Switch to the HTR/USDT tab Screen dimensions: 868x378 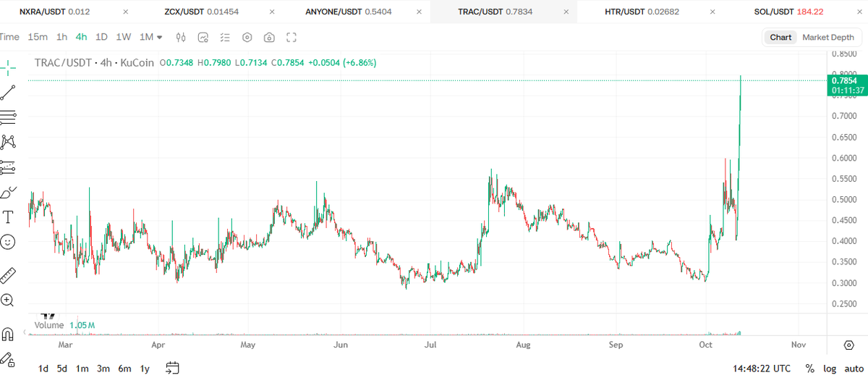(x=643, y=12)
